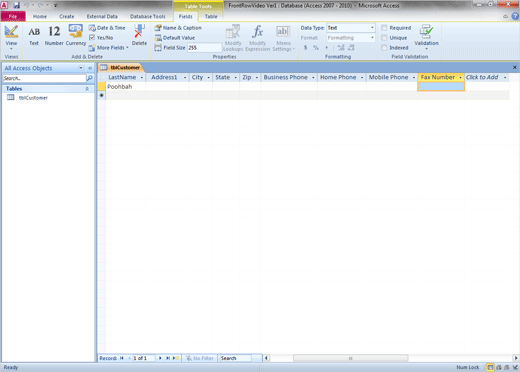Expand More Fields dropdown
Image resolution: width=520 pixels, height=372 pixels.
pos(109,48)
